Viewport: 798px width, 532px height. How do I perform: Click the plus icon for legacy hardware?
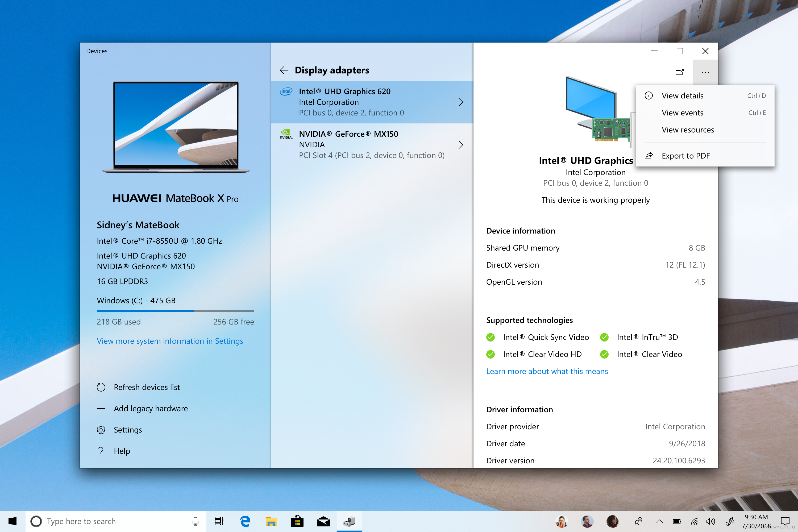[101, 409]
